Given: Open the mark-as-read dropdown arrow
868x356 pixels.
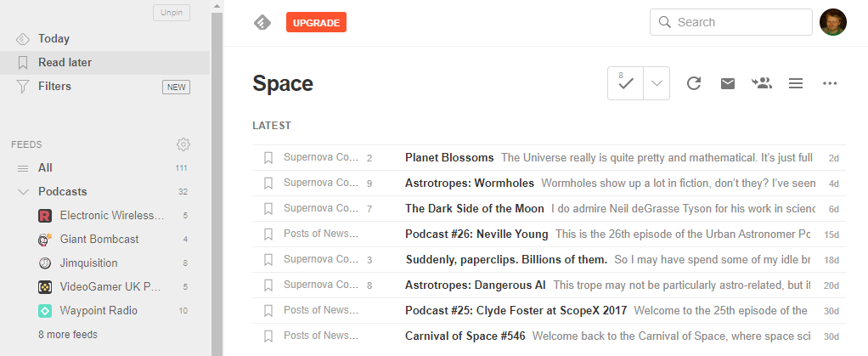Looking at the screenshot, I should [657, 83].
